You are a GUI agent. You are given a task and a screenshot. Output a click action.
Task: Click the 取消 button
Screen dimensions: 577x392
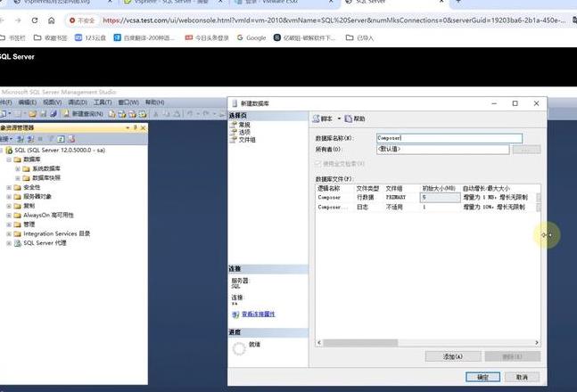[x=522, y=377]
